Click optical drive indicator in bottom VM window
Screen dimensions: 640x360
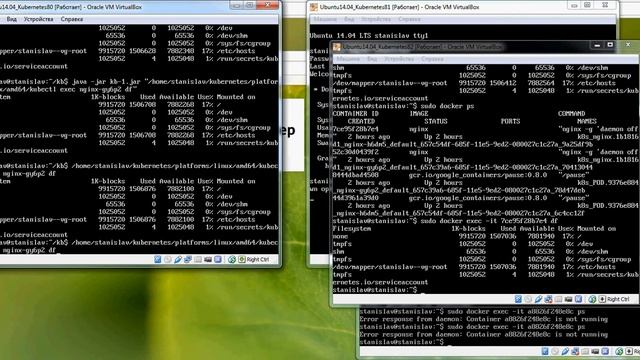click(x=555, y=351)
